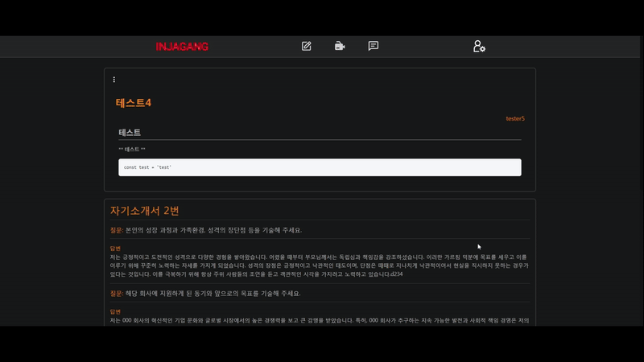The image size is (644, 362).
Task: Click the answer paragraph starting 저는 000 회사의
Action: point(320,320)
